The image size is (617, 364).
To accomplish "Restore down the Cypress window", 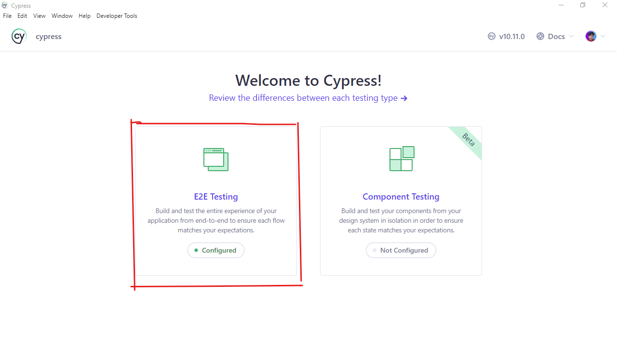I will [x=583, y=5].
